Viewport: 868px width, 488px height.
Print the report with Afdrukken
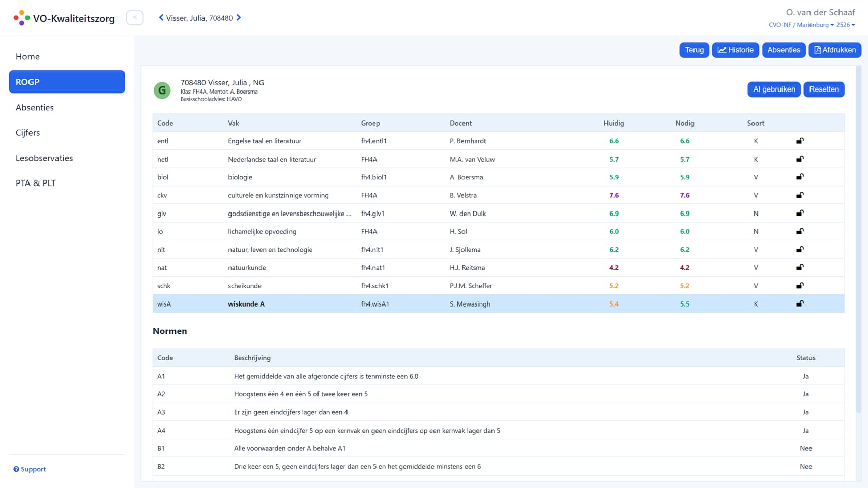tap(835, 50)
